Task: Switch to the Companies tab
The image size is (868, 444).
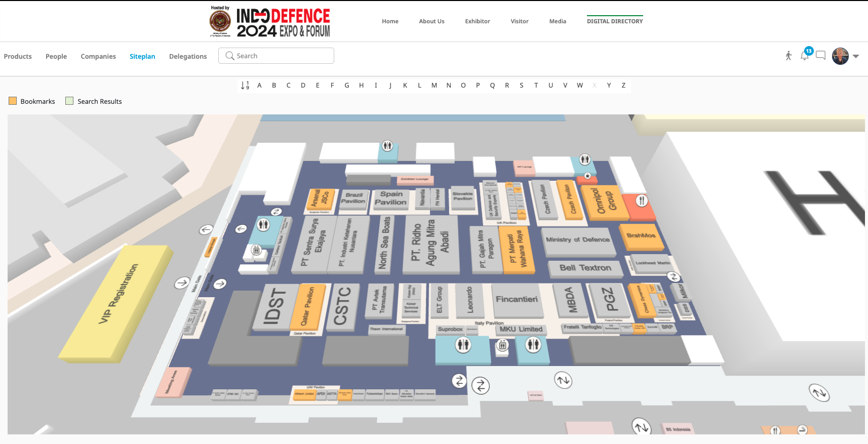Action: coord(98,56)
